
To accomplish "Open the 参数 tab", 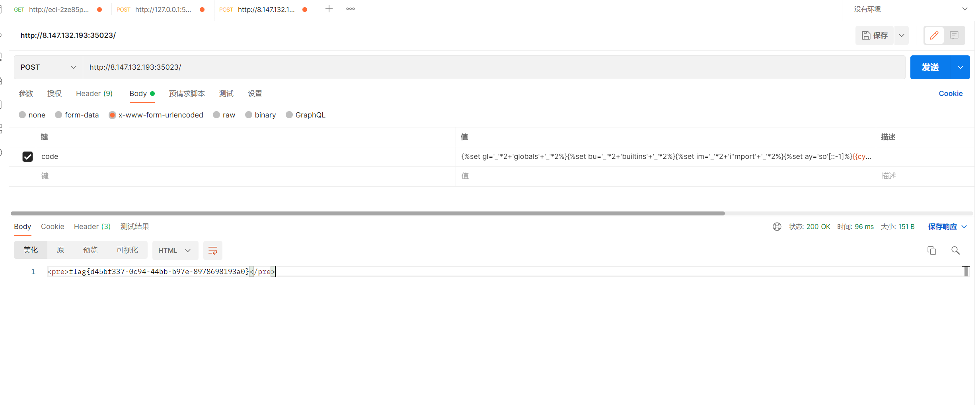I will 26,94.
